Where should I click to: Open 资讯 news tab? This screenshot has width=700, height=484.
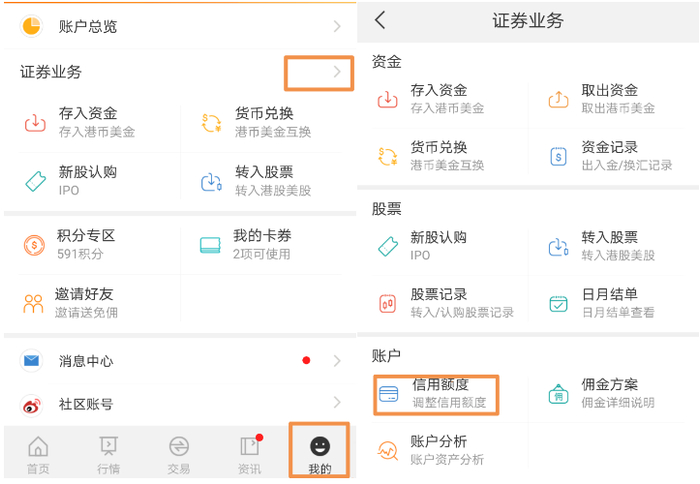249,454
